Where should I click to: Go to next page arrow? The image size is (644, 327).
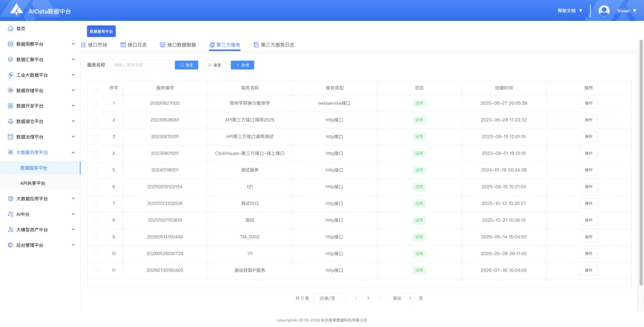(380, 298)
